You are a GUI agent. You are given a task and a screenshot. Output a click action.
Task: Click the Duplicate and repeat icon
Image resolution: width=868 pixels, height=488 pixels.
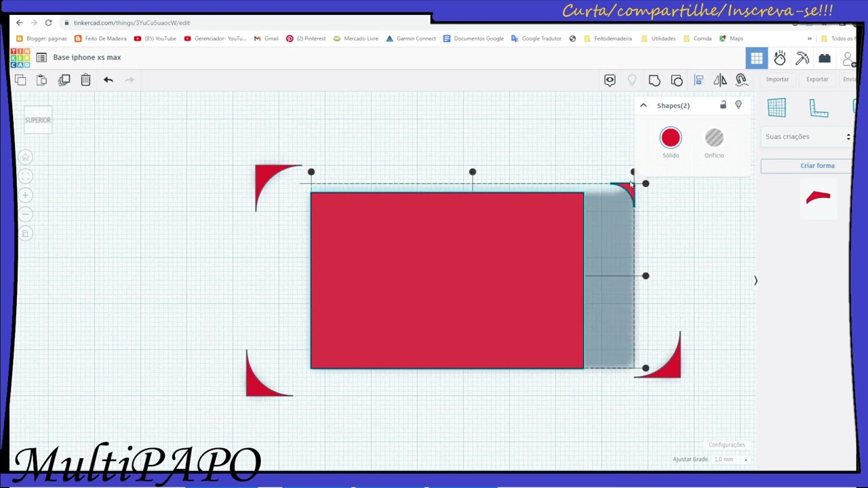point(64,80)
